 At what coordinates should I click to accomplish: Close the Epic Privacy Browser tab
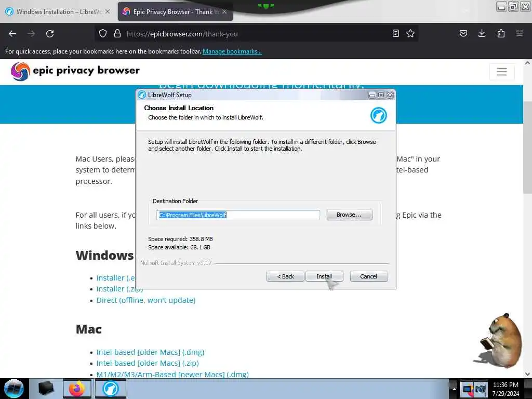tap(224, 11)
